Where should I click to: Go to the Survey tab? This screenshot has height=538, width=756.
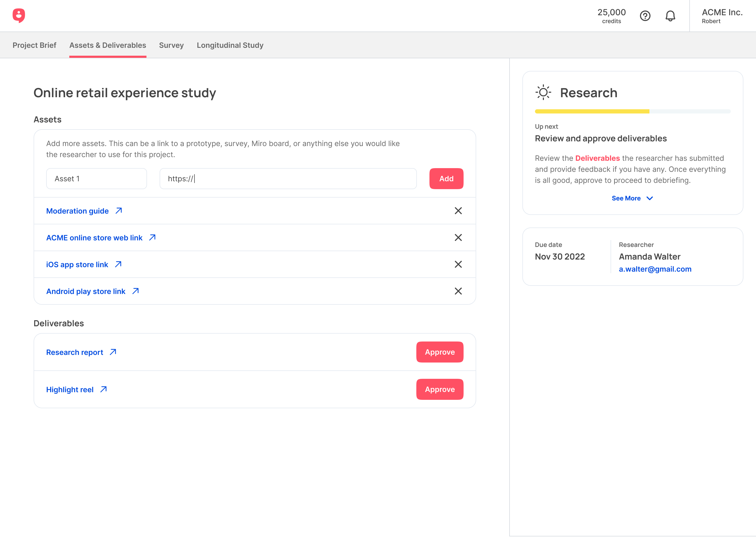[x=171, y=45]
